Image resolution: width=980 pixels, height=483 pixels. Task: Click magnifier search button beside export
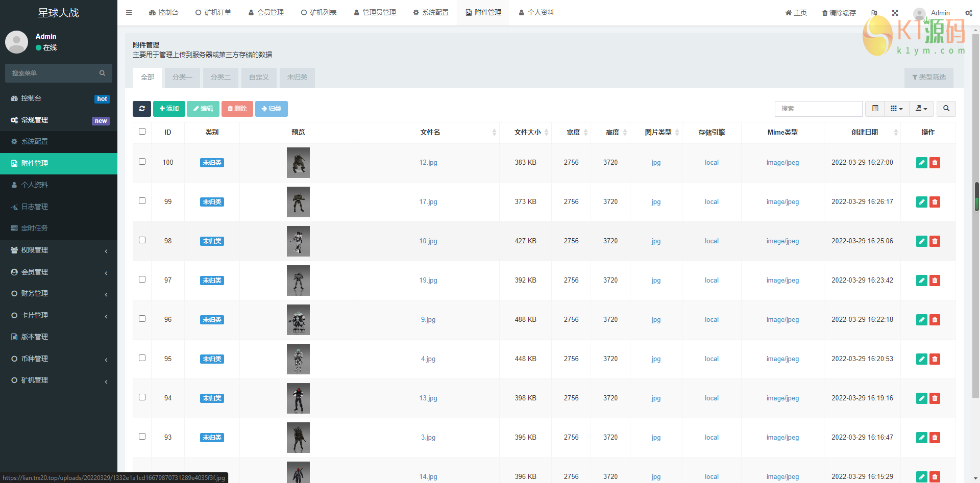tap(946, 109)
